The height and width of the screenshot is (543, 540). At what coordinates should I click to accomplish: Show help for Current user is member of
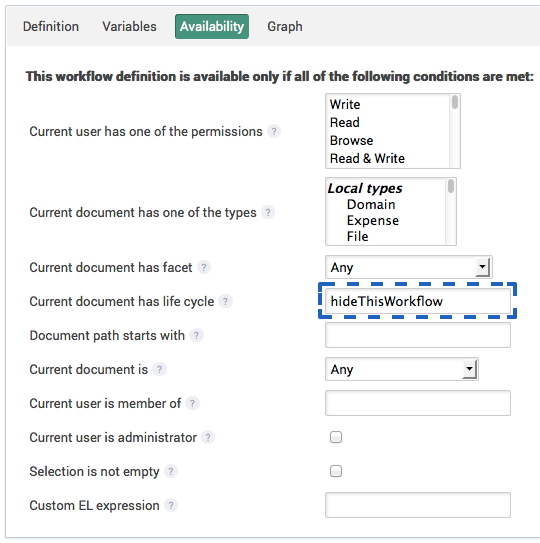192,403
